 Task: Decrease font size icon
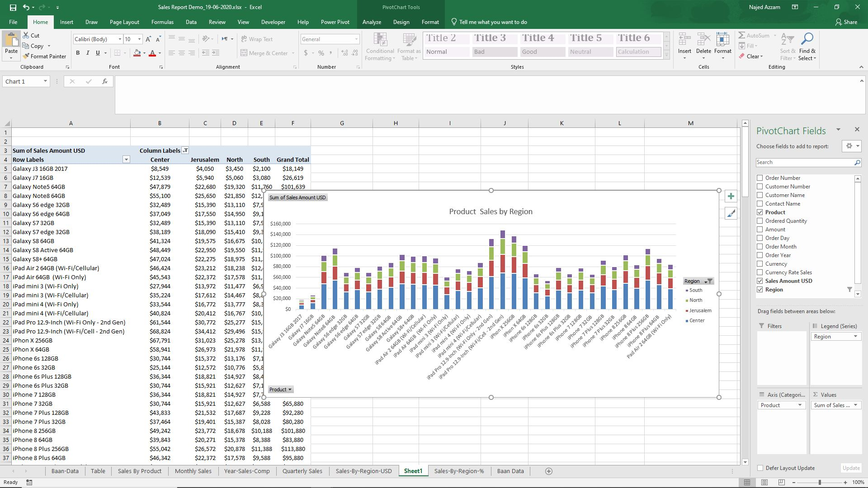(158, 39)
